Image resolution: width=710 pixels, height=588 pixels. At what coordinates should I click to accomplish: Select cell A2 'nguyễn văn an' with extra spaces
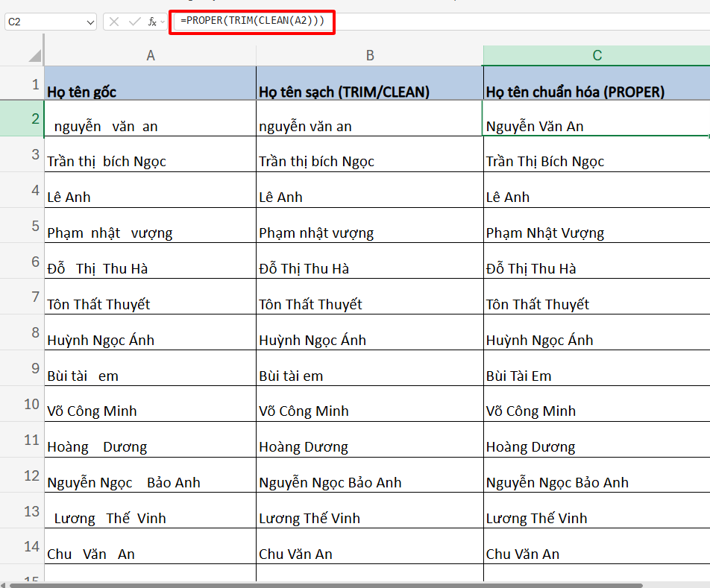point(151,118)
